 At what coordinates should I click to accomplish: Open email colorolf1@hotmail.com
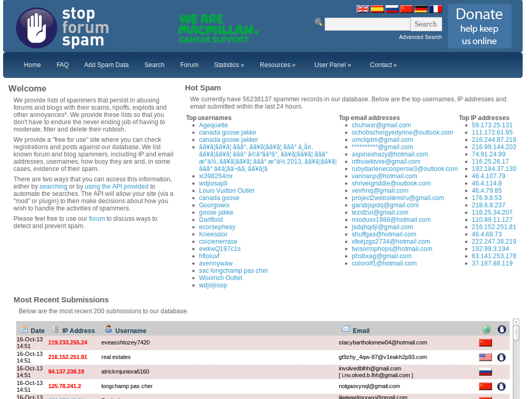384,263
